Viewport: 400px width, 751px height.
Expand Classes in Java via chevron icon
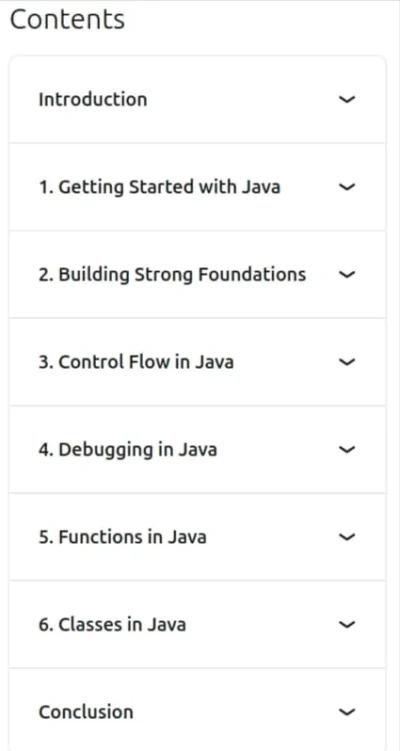point(347,625)
